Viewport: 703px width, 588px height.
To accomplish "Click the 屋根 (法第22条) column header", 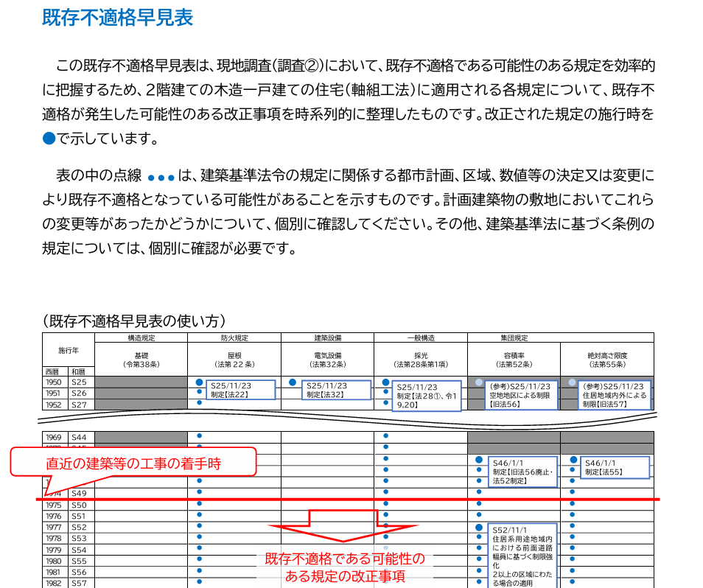I will [x=234, y=359].
